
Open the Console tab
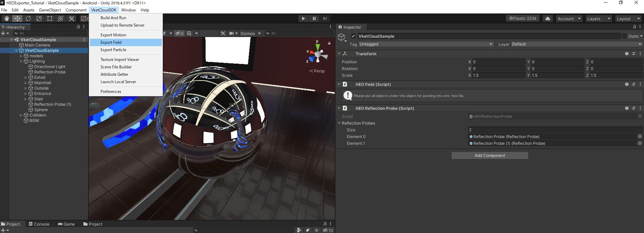[x=39, y=224]
